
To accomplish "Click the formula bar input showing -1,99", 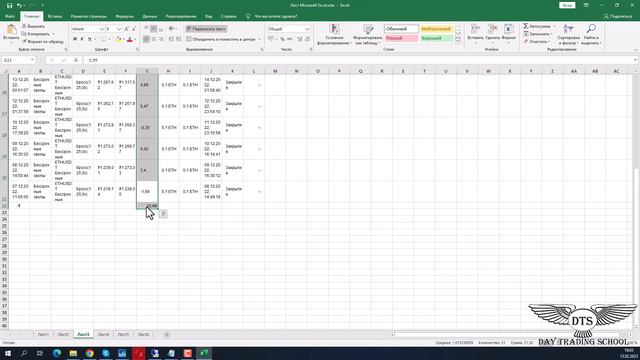I will tap(358, 60).
